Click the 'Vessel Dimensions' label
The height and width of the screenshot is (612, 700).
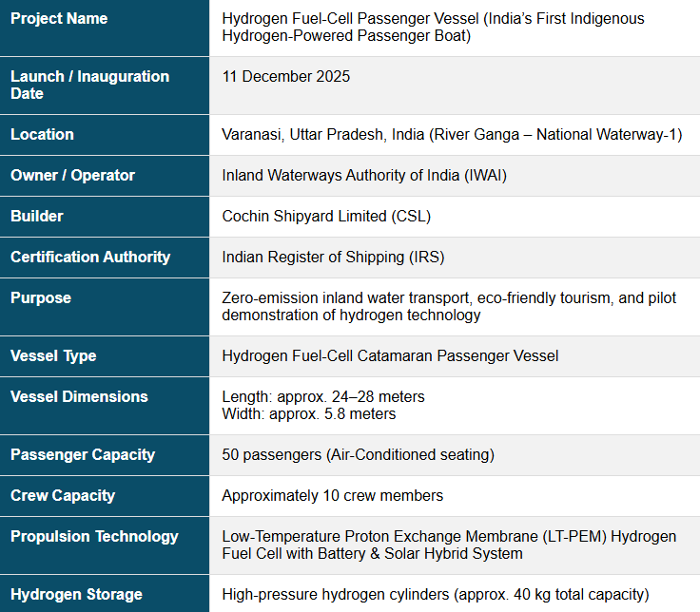pyautogui.click(x=79, y=397)
